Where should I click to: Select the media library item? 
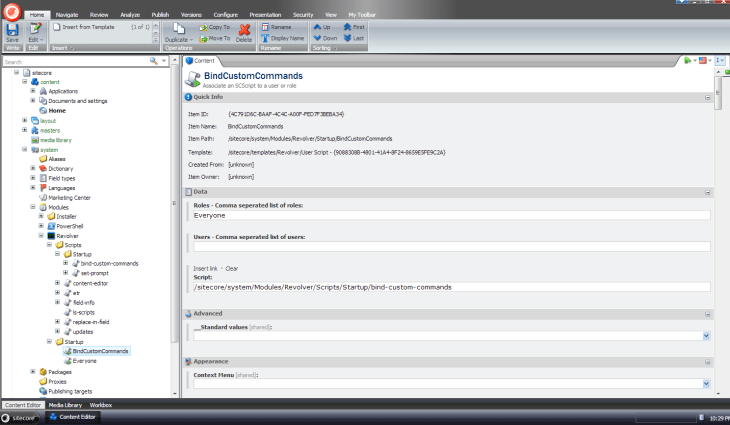click(x=51, y=140)
